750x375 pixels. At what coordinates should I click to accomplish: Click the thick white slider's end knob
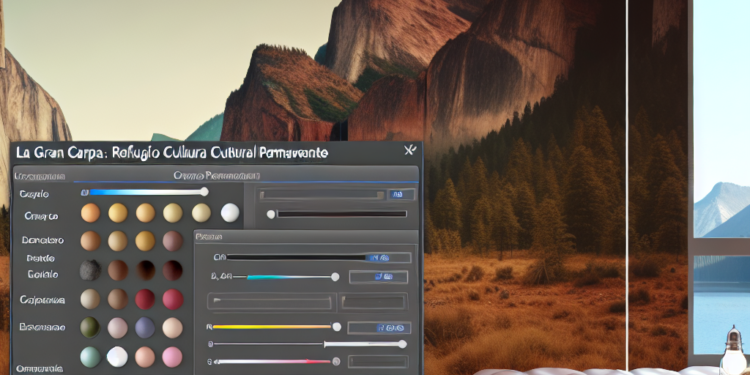click(402, 344)
